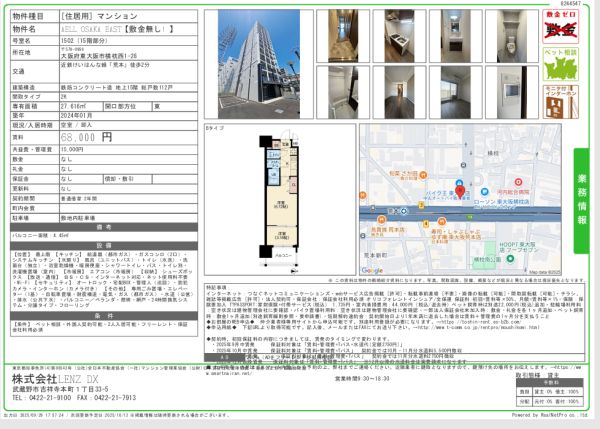The image size is (600, 429).
Task: Open the kitchen counter photo thumbnail
Action: (x=399, y=36)
